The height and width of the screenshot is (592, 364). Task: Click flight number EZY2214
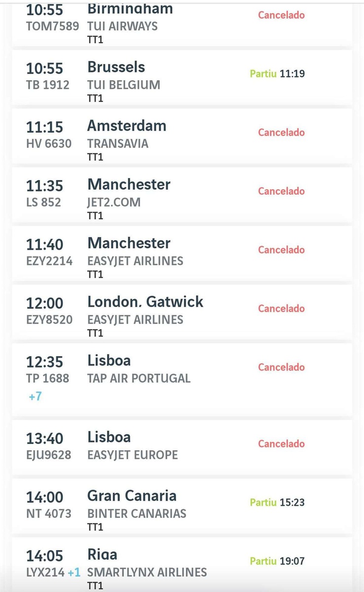49,260
